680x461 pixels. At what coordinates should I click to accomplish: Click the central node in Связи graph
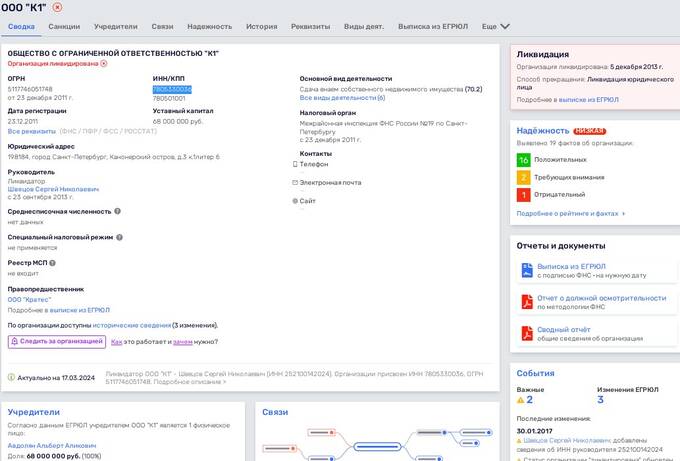click(377, 446)
